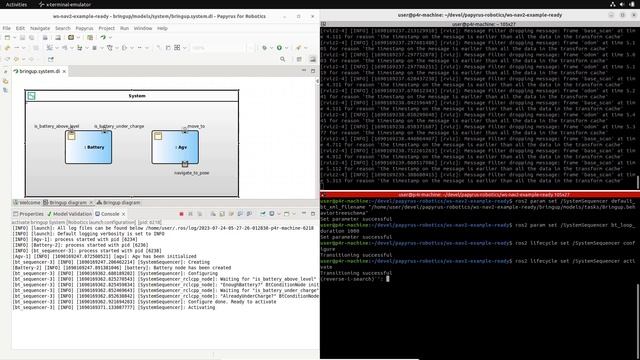
Task: Open the Run menu
Action: click(124, 28)
